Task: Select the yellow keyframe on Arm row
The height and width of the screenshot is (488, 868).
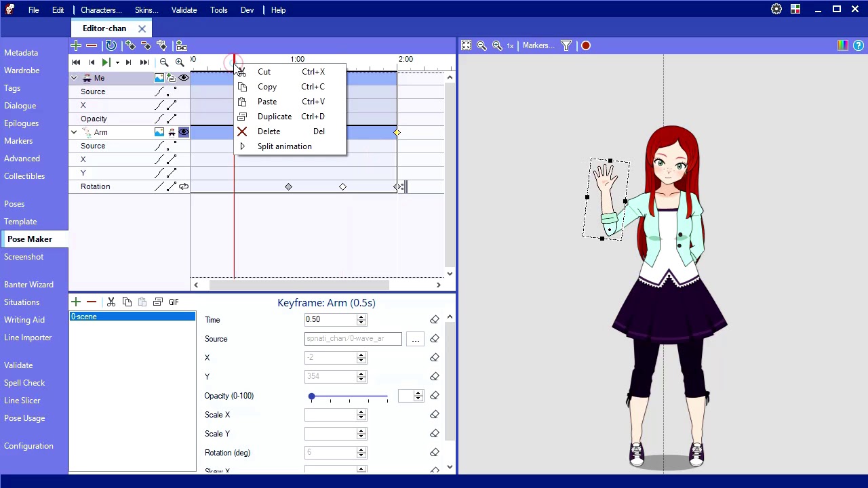Action: pyautogui.click(x=397, y=132)
